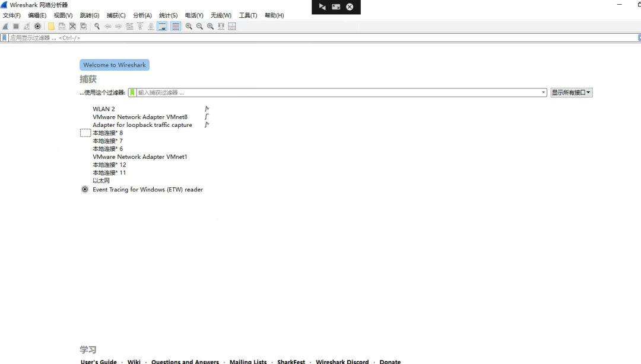
Task: Select the 本地连接* 7 interface
Action: pyautogui.click(x=107, y=141)
